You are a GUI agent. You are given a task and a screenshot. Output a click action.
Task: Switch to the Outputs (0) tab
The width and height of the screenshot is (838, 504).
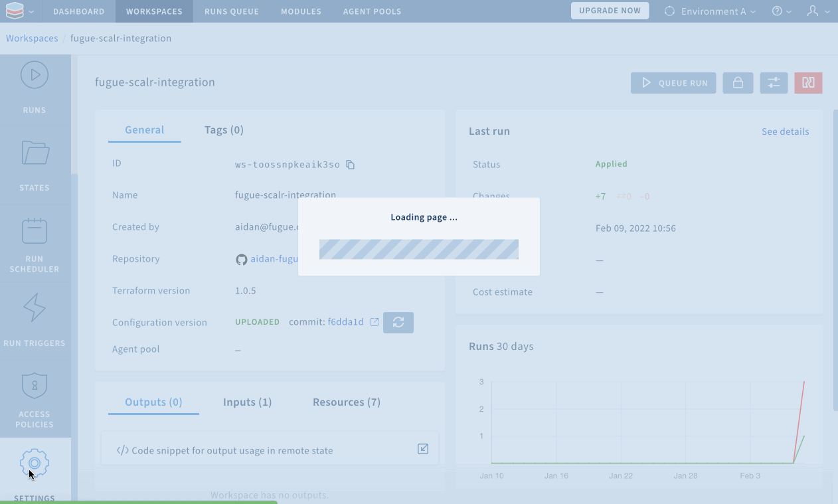(153, 402)
